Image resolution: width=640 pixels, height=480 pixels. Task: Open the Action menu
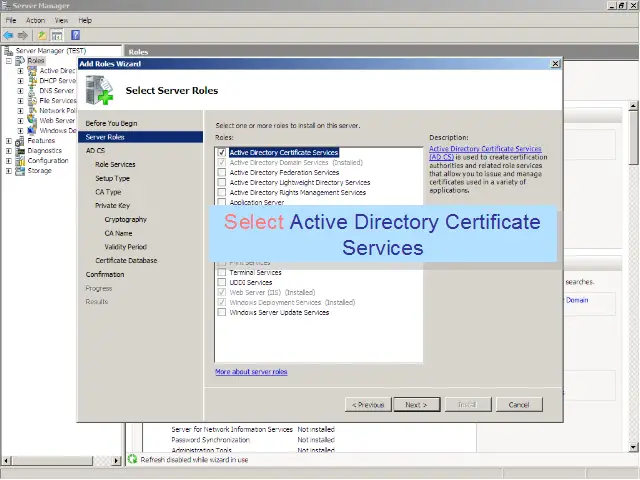pos(36,20)
